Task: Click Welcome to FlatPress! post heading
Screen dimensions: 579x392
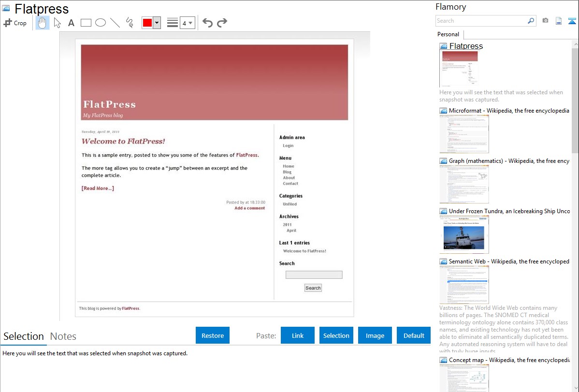Action: (x=123, y=141)
